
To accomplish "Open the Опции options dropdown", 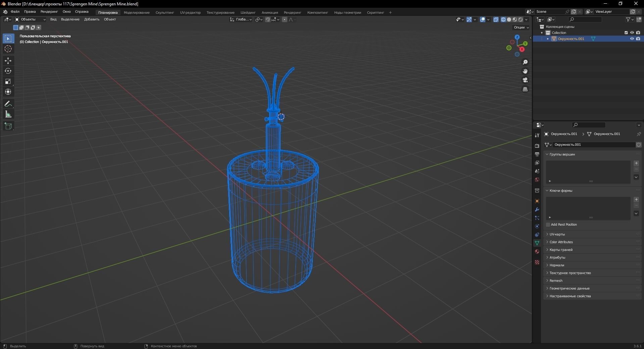I will 521,27.
